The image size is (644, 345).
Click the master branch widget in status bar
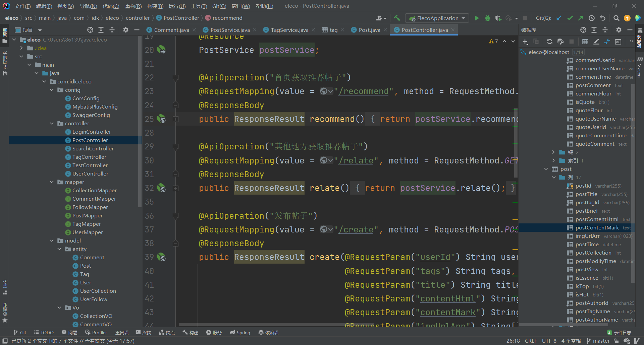point(598,341)
